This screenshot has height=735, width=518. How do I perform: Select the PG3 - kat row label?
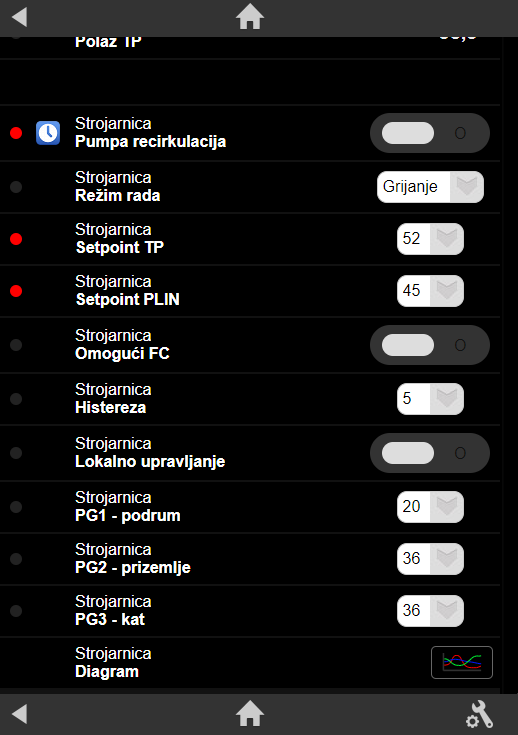[x=110, y=620]
